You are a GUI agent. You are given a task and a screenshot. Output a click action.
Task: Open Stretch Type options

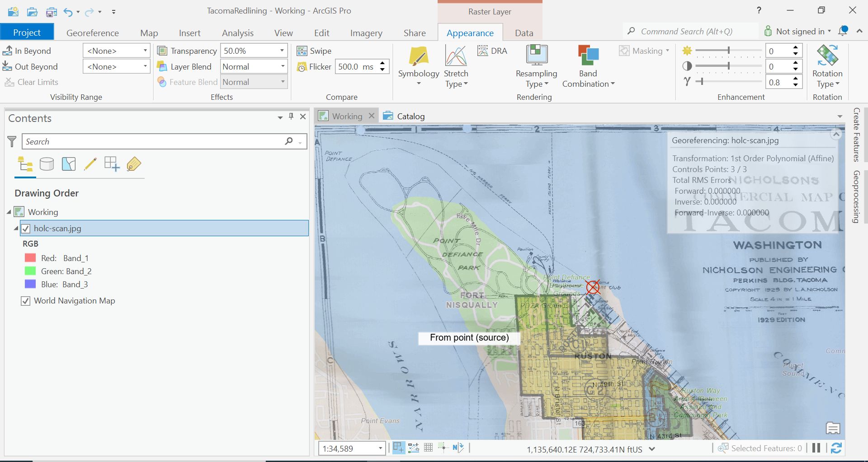[456, 66]
